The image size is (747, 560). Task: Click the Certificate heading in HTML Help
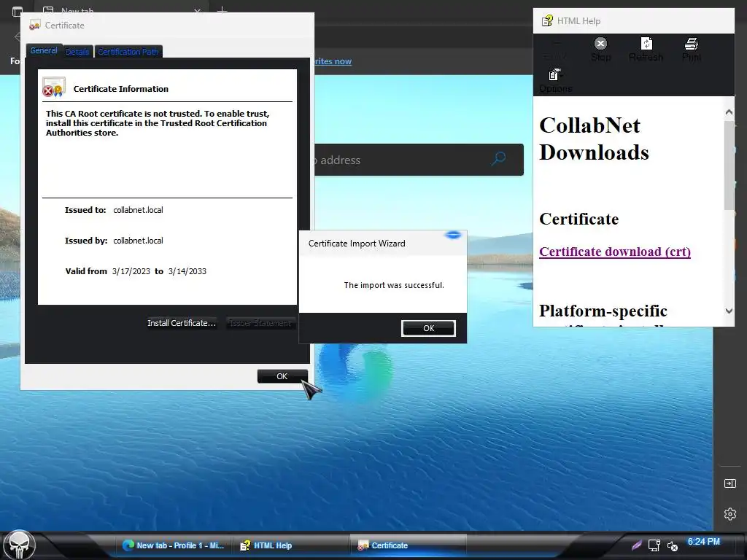(x=578, y=219)
